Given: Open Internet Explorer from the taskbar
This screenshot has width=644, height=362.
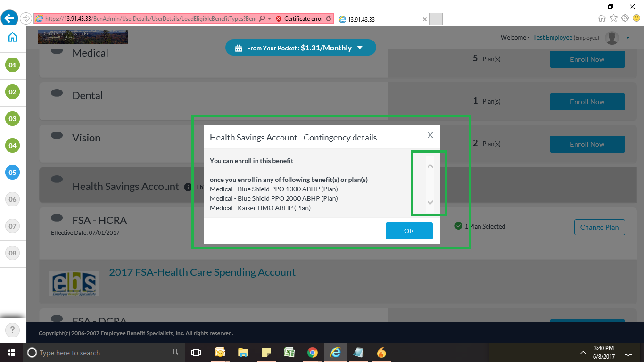Looking at the screenshot, I should click(x=335, y=353).
